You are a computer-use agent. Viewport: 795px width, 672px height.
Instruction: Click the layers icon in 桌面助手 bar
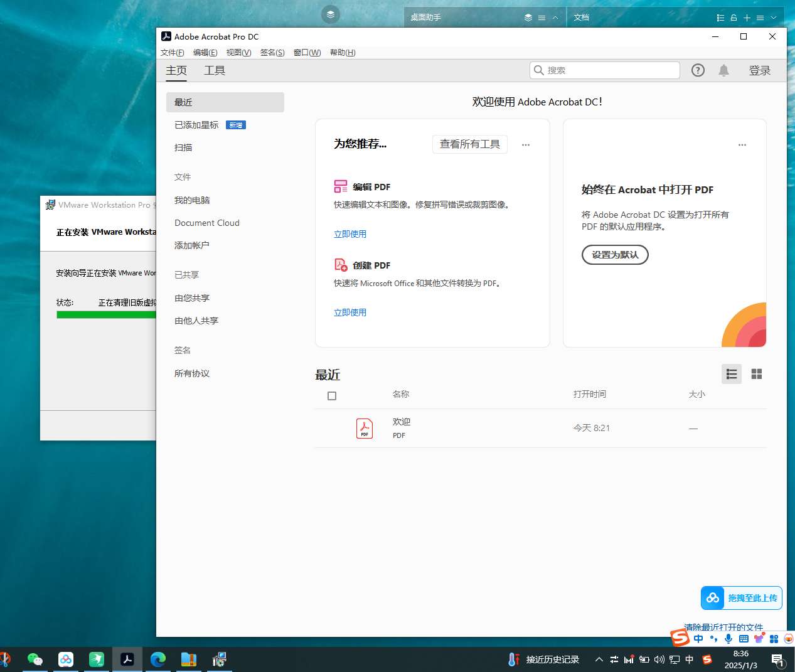pyautogui.click(x=528, y=18)
